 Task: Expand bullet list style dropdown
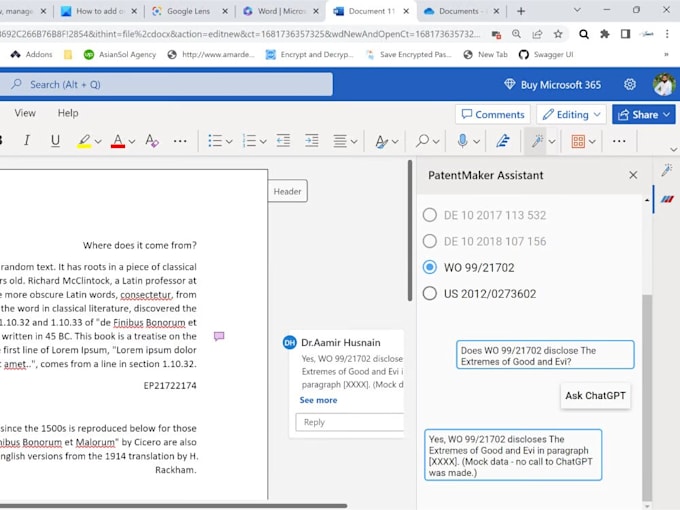click(x=229, y=141)
